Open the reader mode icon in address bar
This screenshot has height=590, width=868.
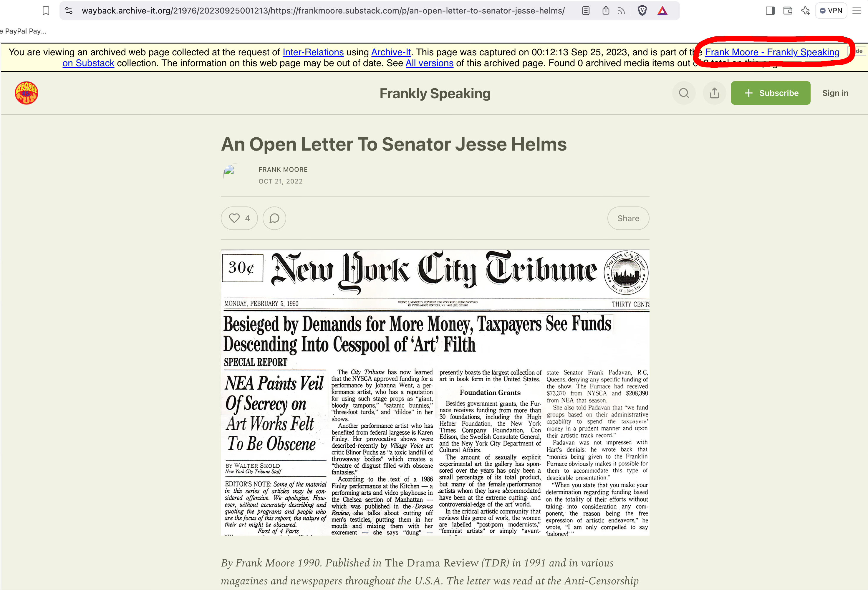[x=586, y=11]
